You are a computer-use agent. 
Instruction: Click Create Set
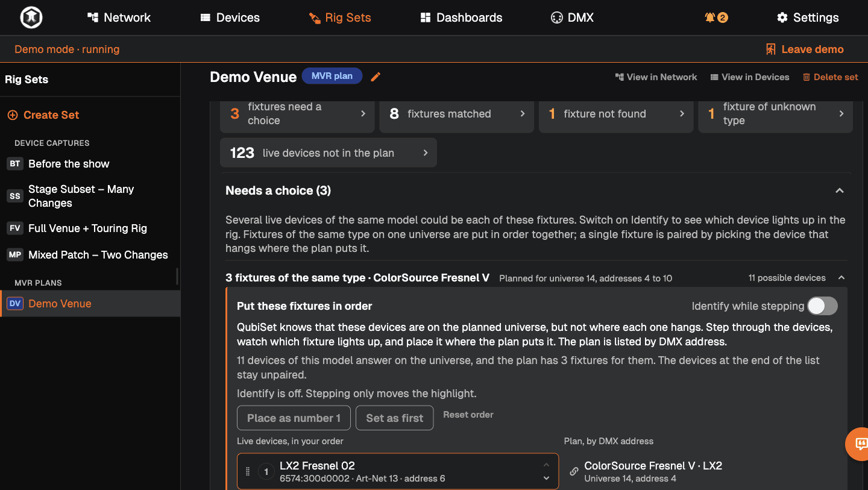click(x=43, y=115)
